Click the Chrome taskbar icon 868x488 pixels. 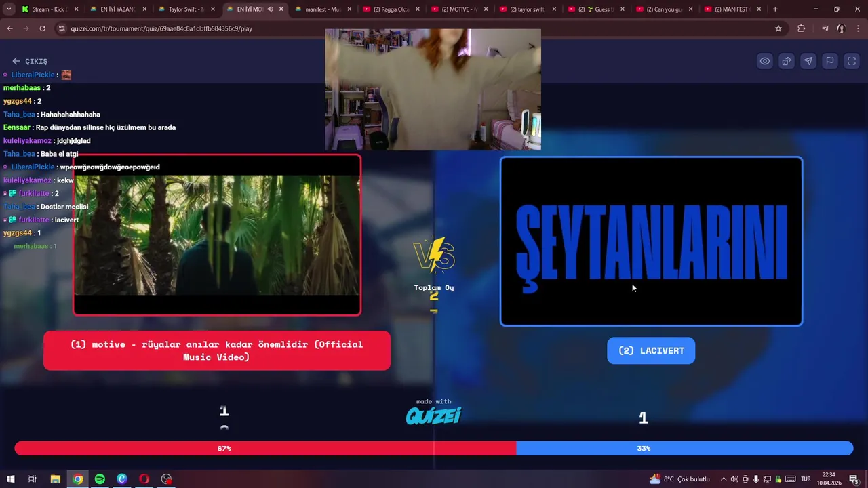(x=78, y=479)
